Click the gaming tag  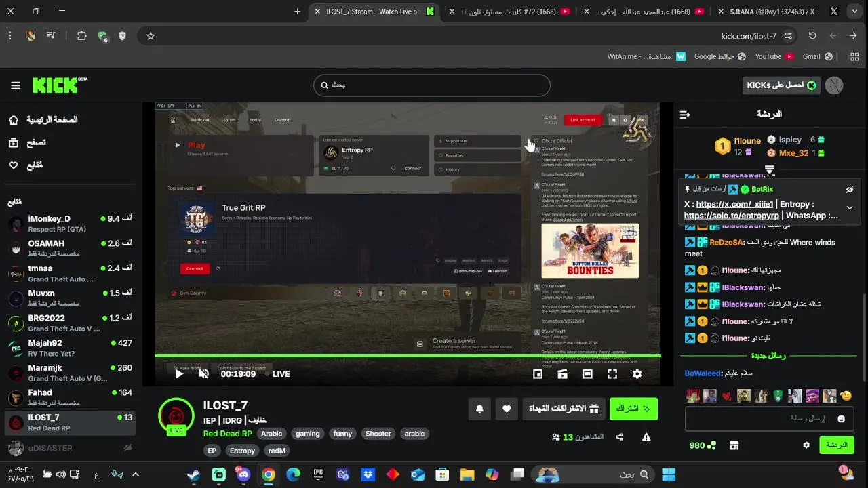click(307, 434)
